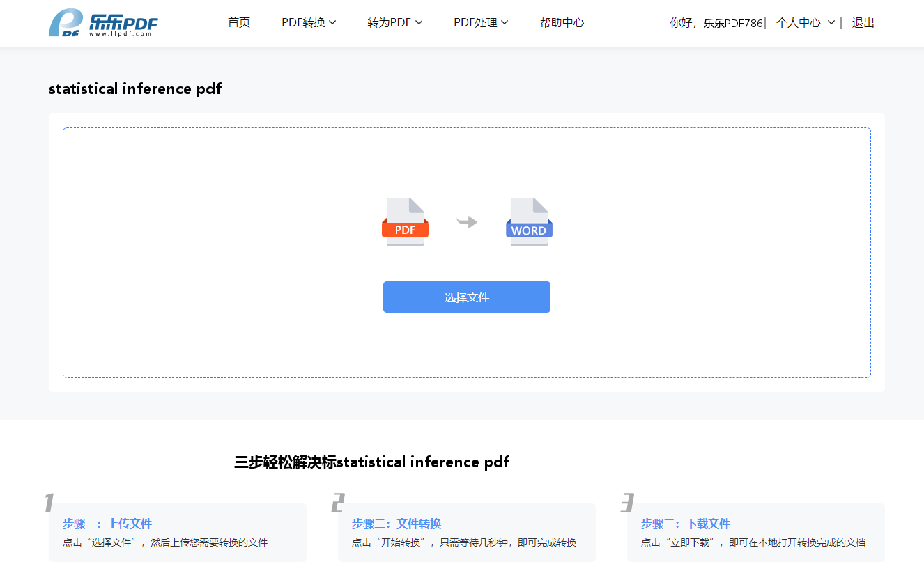This screenshot has height=580, width=924.
Task: Click the 乐乐PDF logo icon
Action: tap(103, 23)
